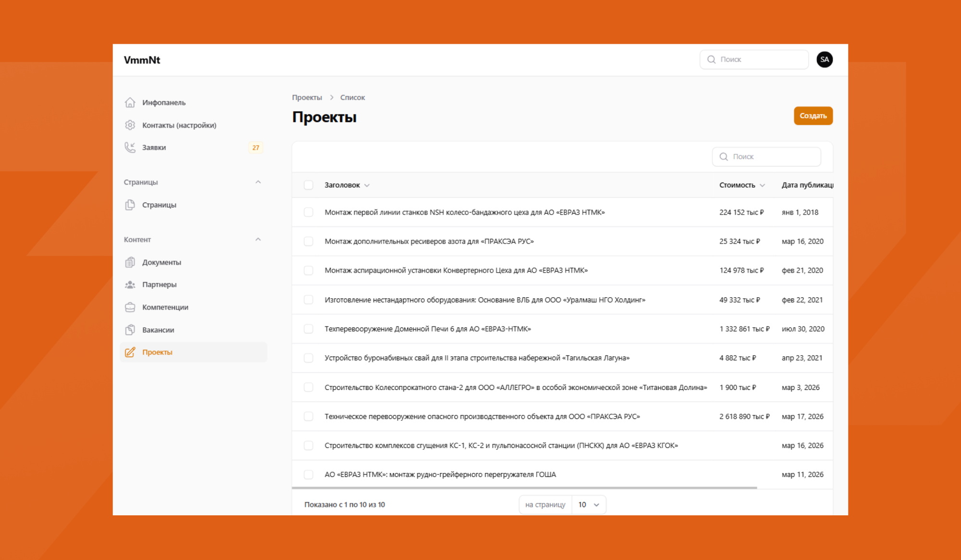The width and height of the screenshot is (961, 560).
Task: Click the date cell фев 22, 2021
Action: [802, 300]
